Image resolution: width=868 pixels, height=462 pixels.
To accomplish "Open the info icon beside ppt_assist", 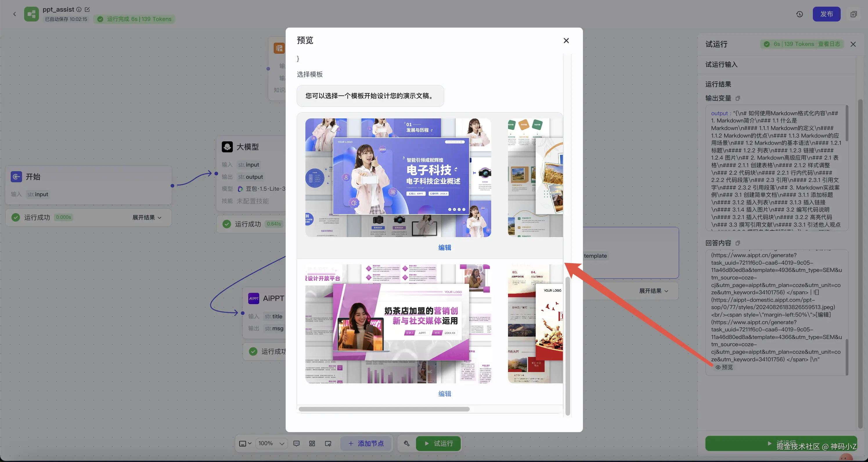I will 79,9.
